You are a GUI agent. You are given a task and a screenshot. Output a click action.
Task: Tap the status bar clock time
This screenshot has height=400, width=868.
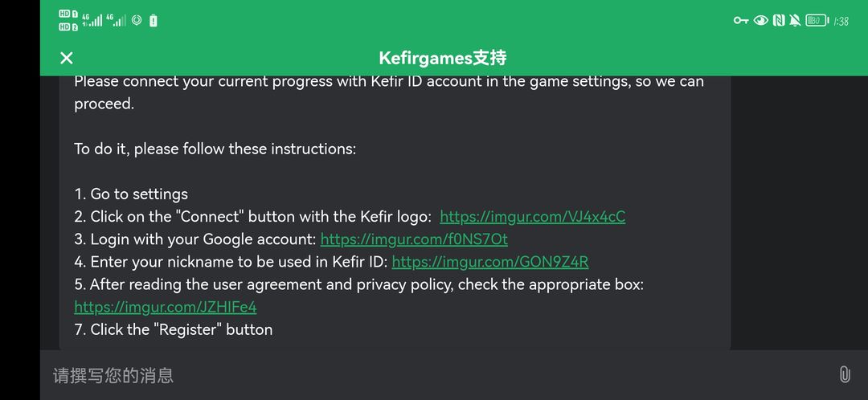coord(841,21)
